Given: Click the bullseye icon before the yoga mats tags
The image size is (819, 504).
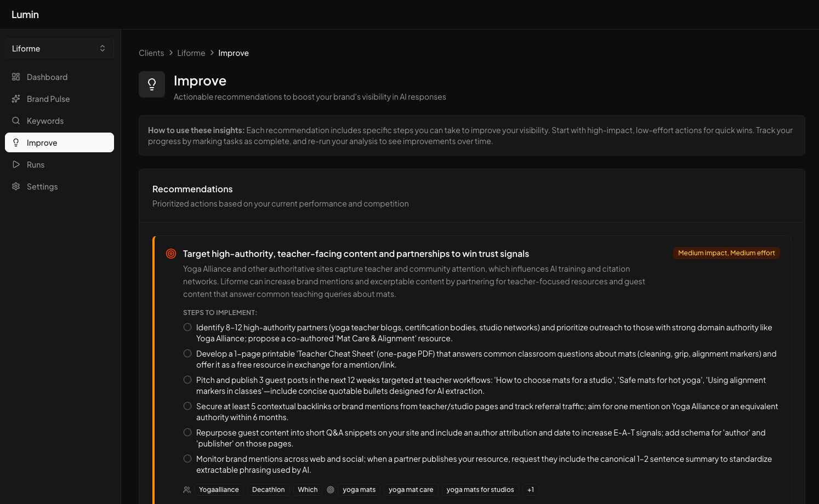Looking at the screenshot, I should [331, 489].
